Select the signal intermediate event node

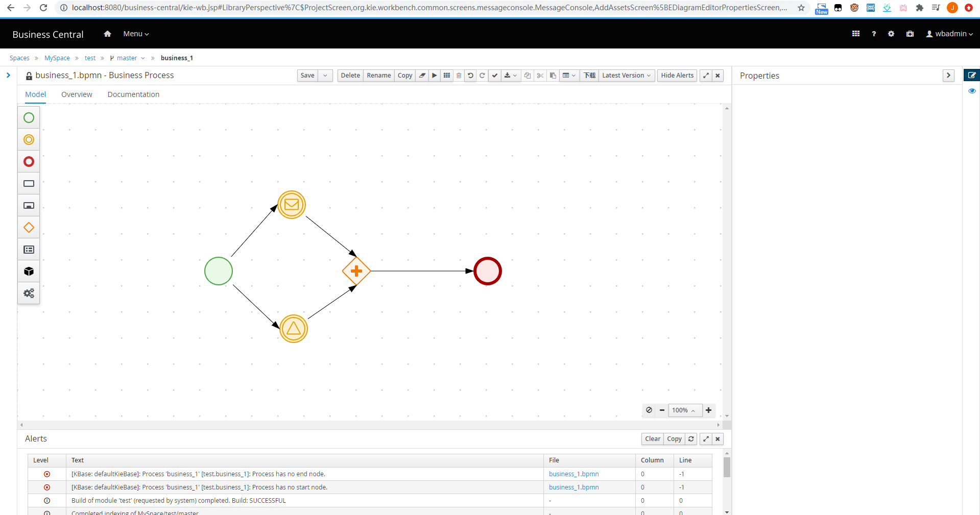pyautogui.click(x=294, y=329)
